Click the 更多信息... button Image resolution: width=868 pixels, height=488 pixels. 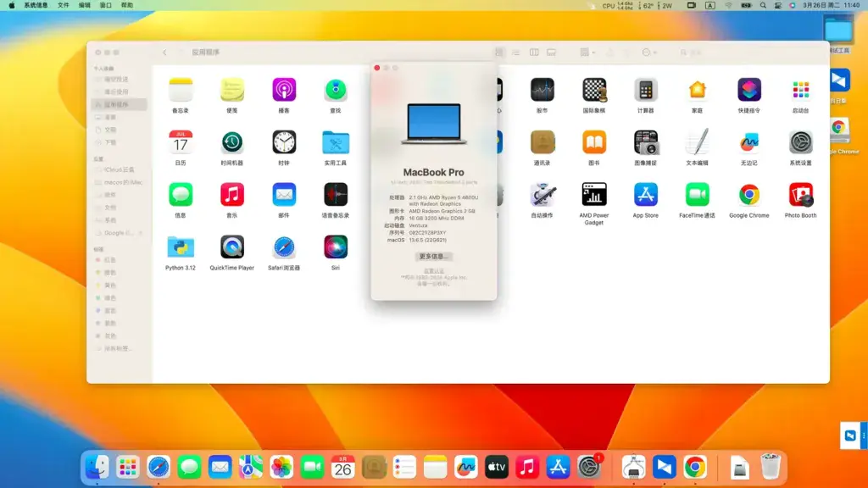[x=433, y=257]
